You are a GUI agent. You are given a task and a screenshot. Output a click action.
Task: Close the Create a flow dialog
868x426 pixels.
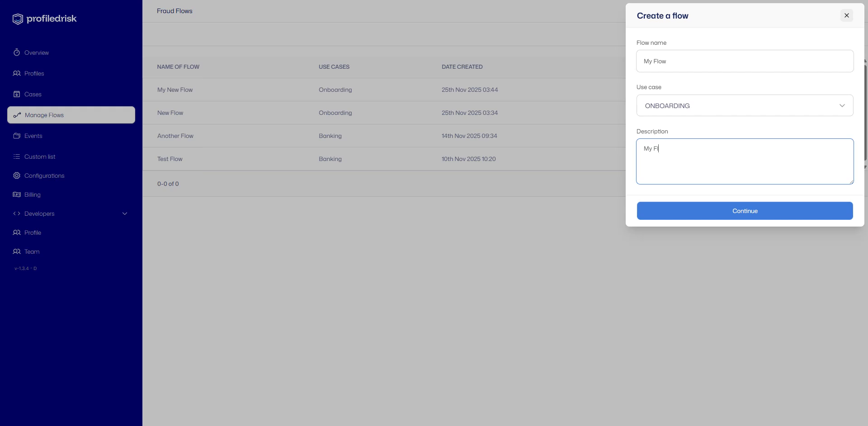click(846, 15)
